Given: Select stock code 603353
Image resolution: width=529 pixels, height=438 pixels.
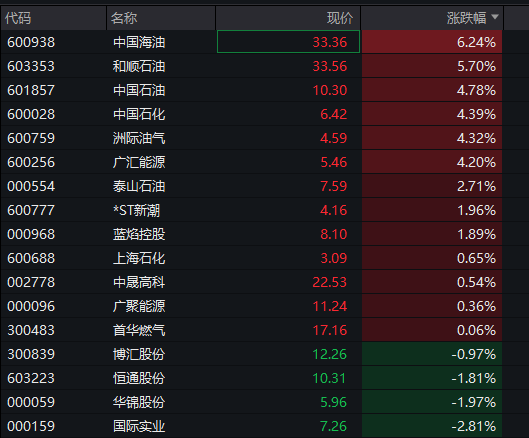Looking at the screenshot, I should (31, 66).
